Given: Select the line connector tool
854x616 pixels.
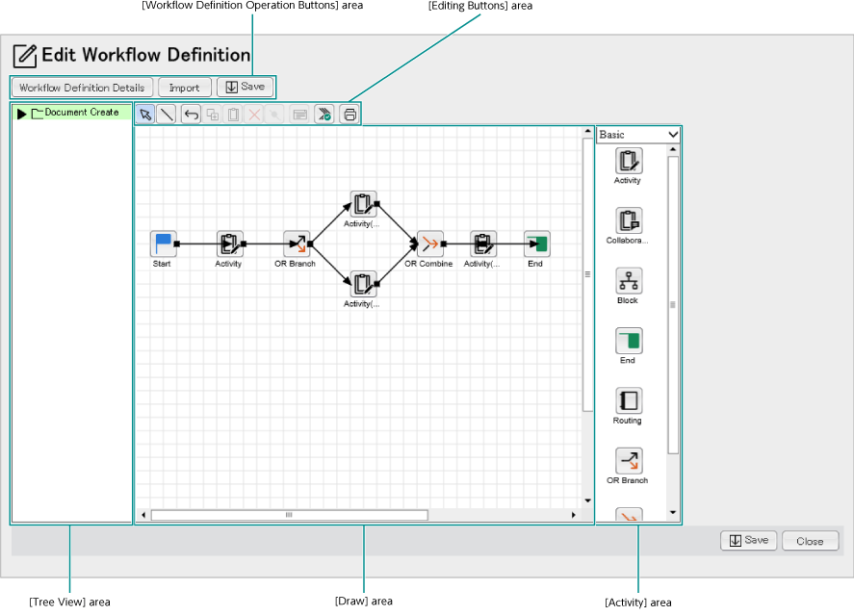Looking at the screenshot, I should (x=166, y=114).
